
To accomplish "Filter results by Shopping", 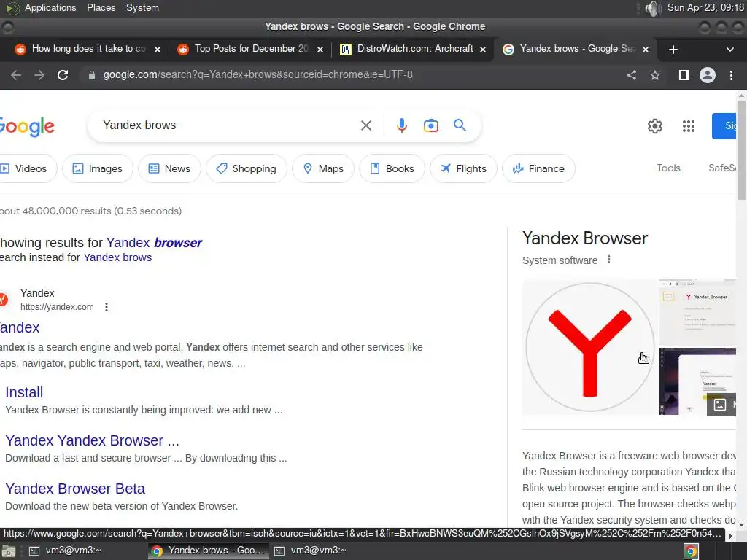I will (247, 168).
